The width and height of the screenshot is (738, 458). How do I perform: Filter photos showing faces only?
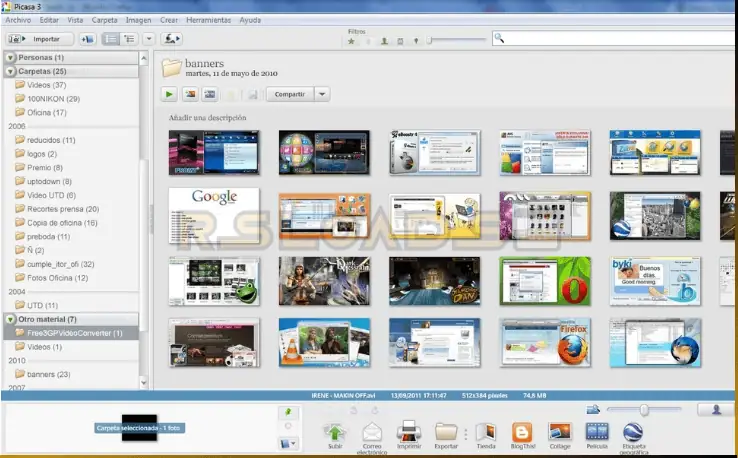click(384, 41)
